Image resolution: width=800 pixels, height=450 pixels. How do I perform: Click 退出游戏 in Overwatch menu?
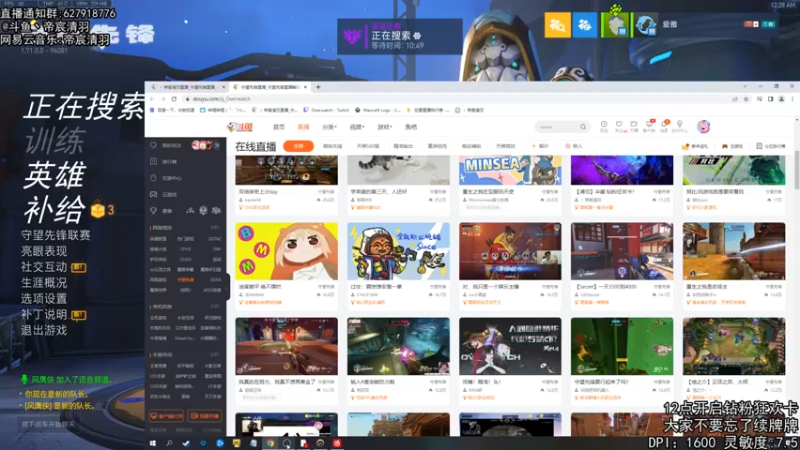[x=44, y=330]
